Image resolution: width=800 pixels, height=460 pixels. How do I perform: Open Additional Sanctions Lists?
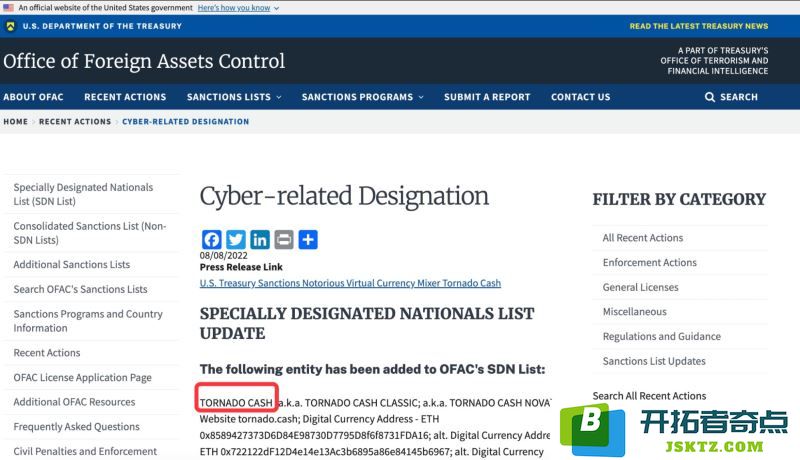[92, 265]
